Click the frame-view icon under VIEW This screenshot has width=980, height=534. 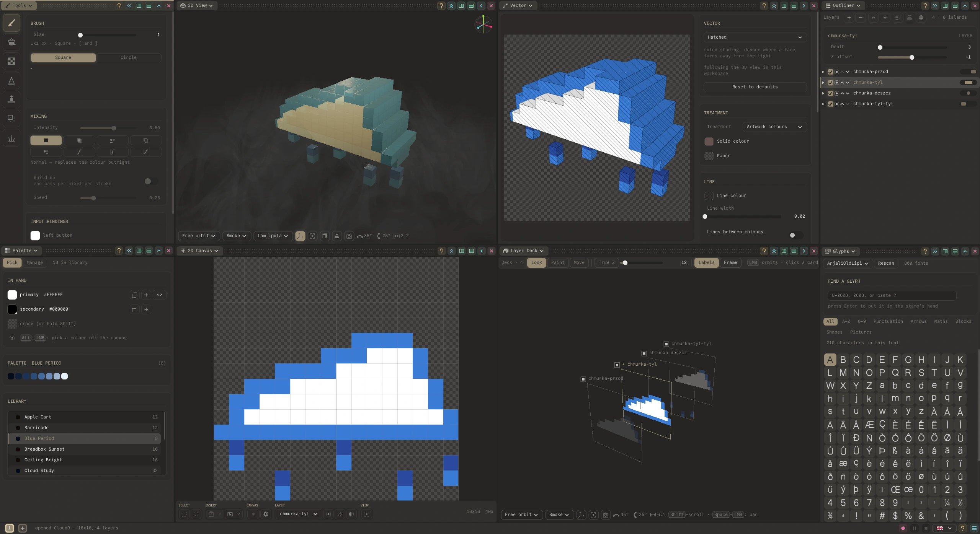click(x=367, y=514)
